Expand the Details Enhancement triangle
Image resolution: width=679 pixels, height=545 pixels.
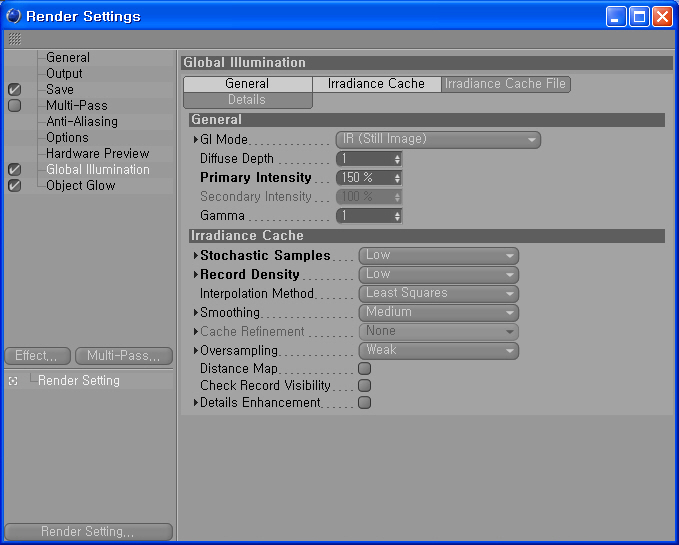tap(196, 403)
